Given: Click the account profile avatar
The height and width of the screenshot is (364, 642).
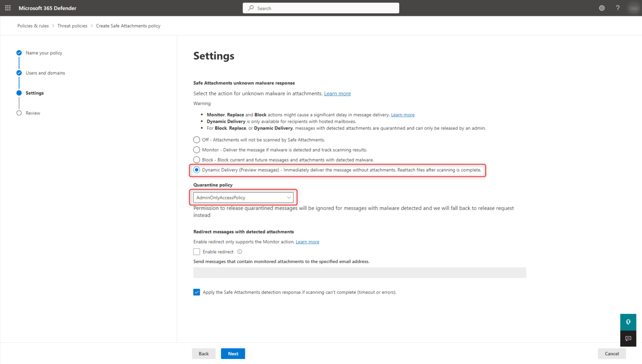Looking at the screenshot, I should click(634, 8).
